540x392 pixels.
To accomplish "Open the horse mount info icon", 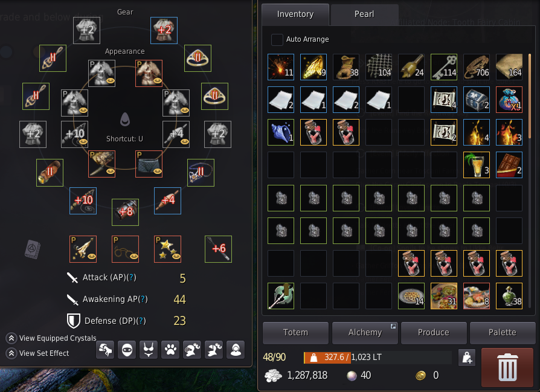I will pyautogui.click(x=105, y=350).
